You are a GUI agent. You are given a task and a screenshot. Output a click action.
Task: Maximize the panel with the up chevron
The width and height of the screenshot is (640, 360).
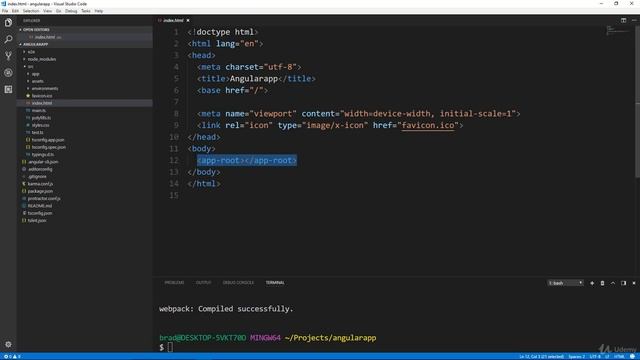click(x=613, y=283)
